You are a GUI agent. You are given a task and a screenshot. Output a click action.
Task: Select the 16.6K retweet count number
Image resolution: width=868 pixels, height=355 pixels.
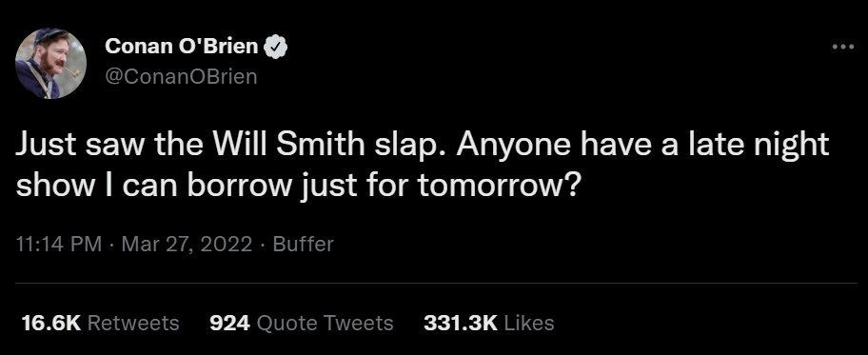pos(51,323)
